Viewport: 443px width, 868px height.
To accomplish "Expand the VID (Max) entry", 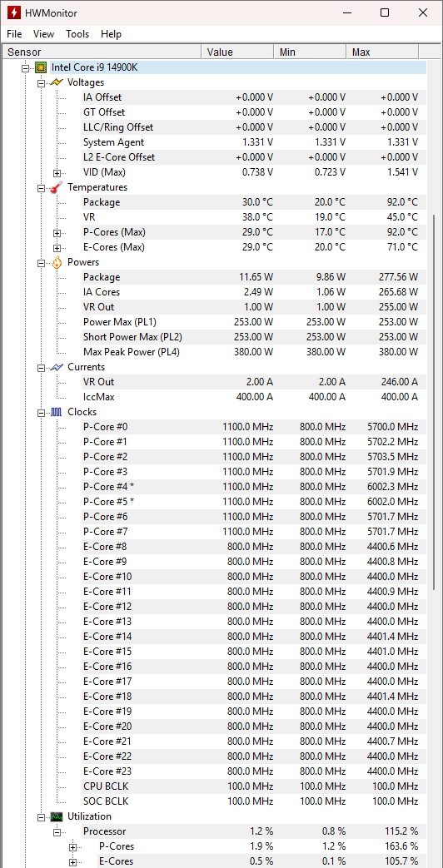I will click(57, 173).
